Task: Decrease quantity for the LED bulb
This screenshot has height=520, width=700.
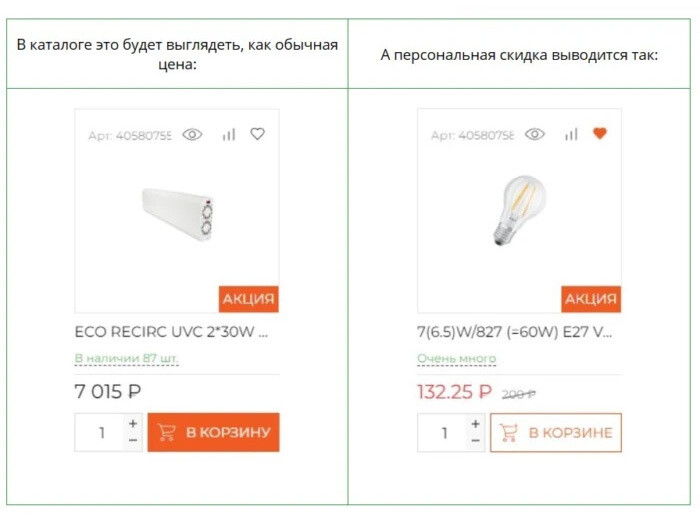Action: [475, 441]
